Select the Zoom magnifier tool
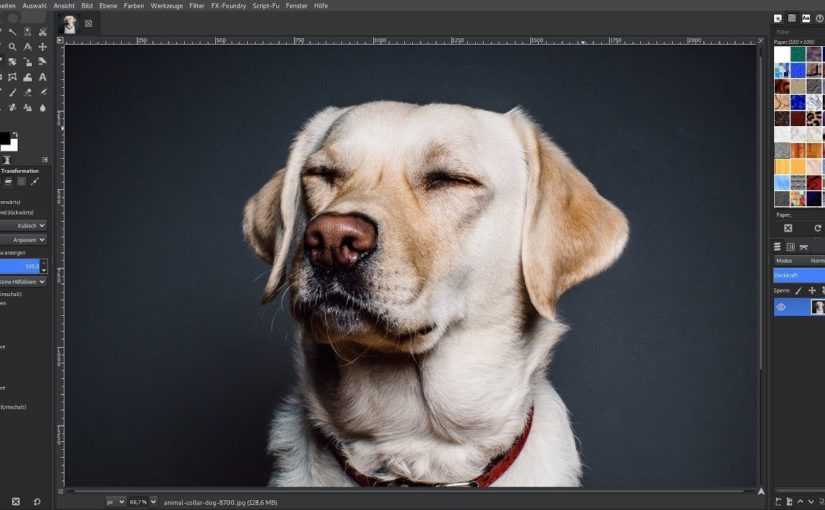 tap(12, 47)
